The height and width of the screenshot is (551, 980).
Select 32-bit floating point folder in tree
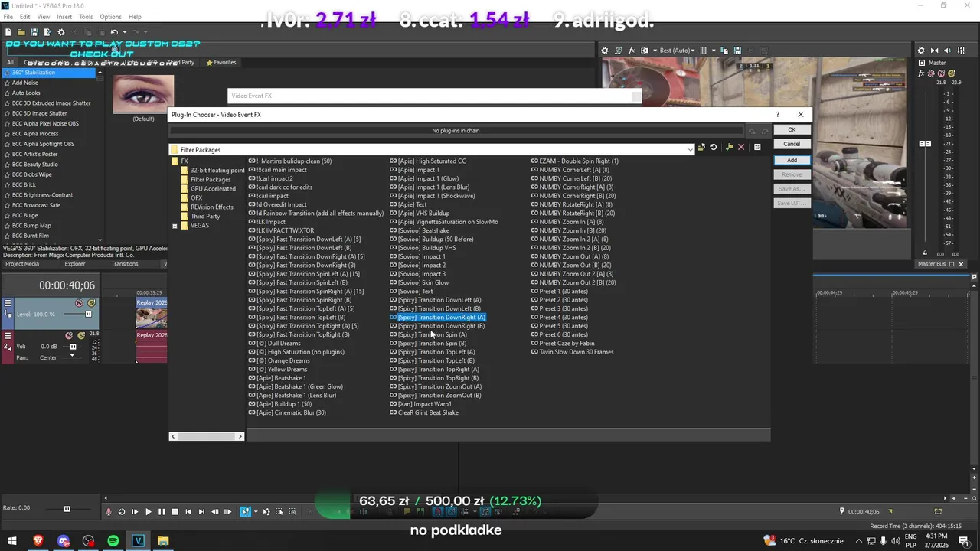pos(217,171)
